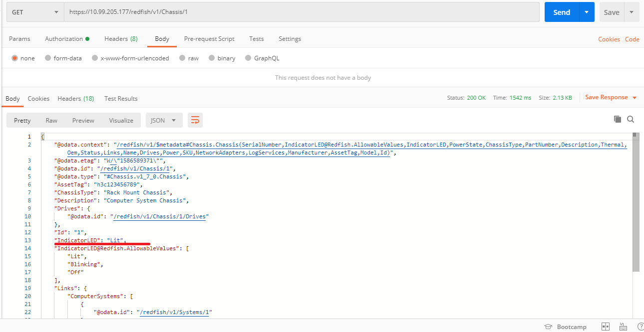
Task: Click the Cookies link
Action: [x=609, y=39]
